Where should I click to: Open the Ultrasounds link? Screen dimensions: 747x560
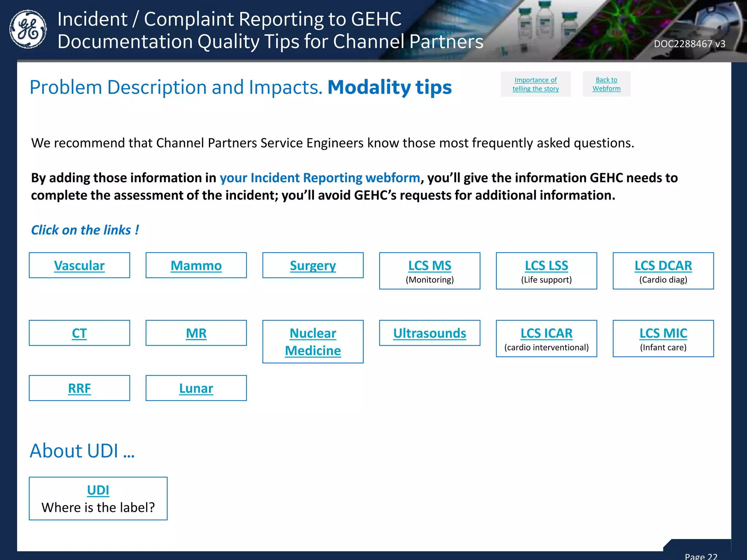(x=429, y=333)
